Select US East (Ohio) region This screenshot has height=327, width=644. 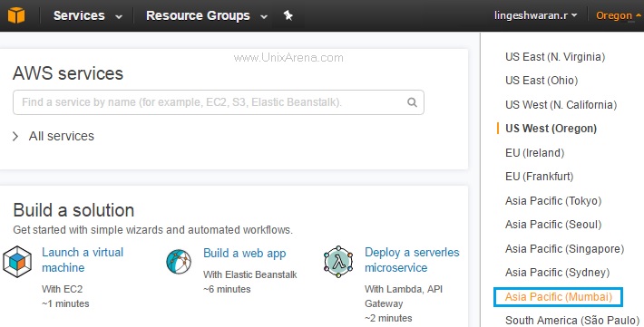tap(542, 80)
